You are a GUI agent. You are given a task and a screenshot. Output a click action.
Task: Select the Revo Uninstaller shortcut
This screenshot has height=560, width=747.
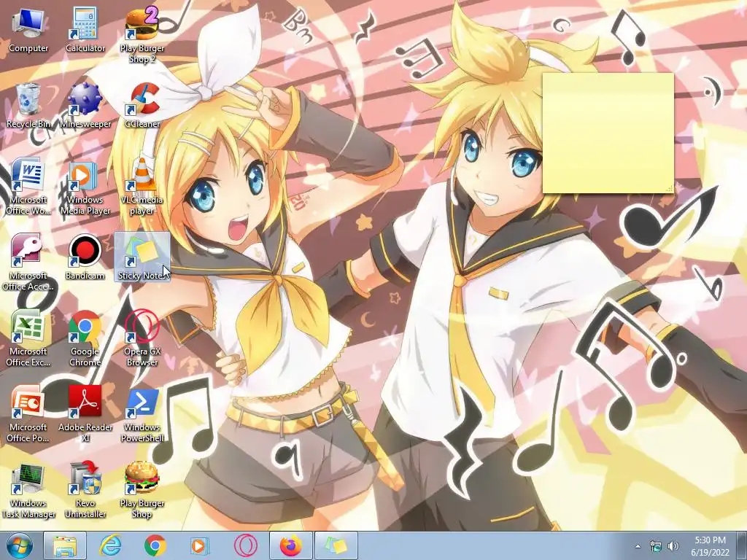85,489
